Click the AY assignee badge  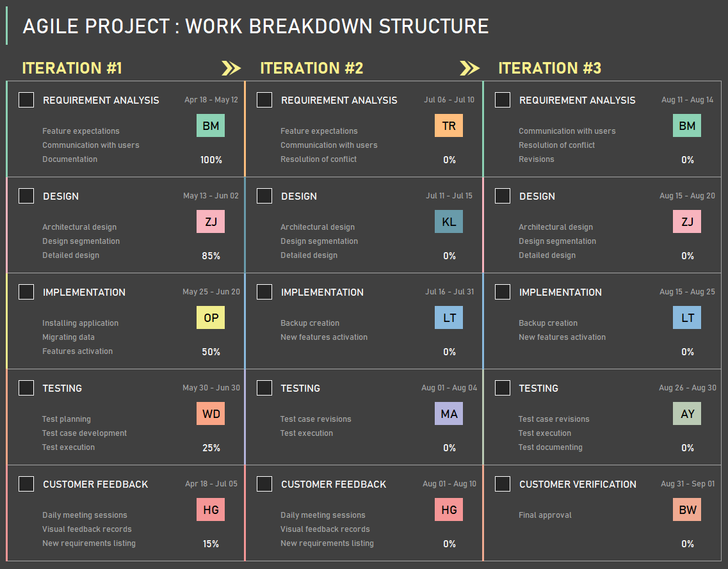pyautogui.click(x=687, y=414)
